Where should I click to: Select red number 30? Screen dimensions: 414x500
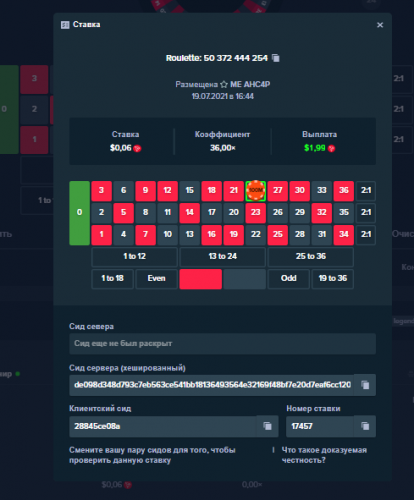pyautogui.click(x=299, y=191)
